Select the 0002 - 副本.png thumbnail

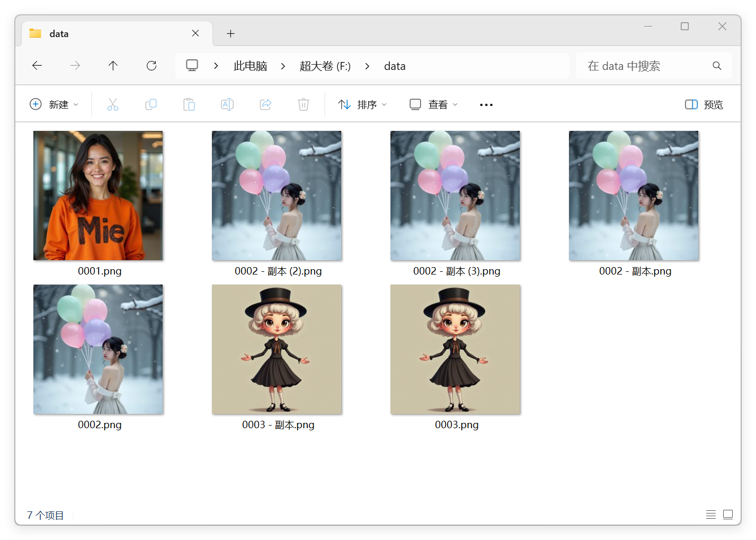click(634, 196)
